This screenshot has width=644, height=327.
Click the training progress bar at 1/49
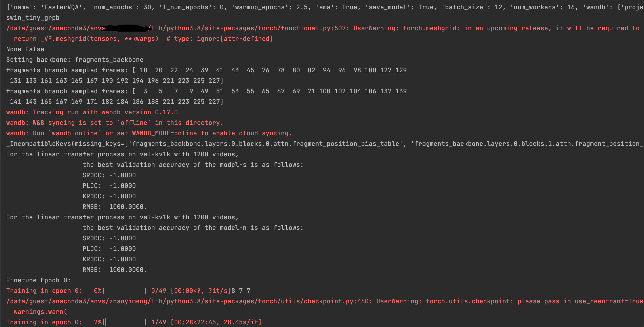pos(134,322)
